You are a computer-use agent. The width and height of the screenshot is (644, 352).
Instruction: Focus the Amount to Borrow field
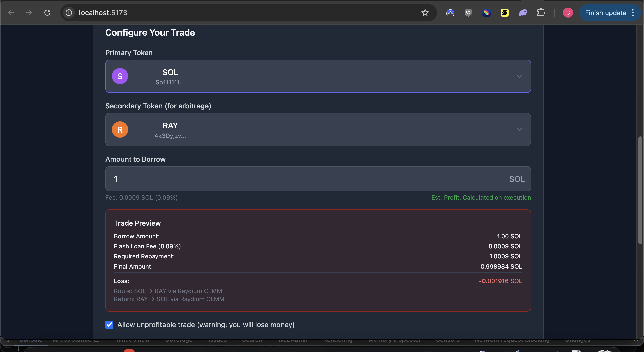coord(318,179)
